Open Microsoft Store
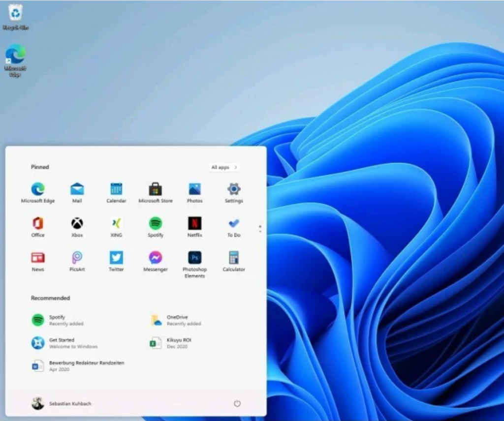The width and height of the screenshot is (504, 421). pyautogui.click(x=156, y=193)
